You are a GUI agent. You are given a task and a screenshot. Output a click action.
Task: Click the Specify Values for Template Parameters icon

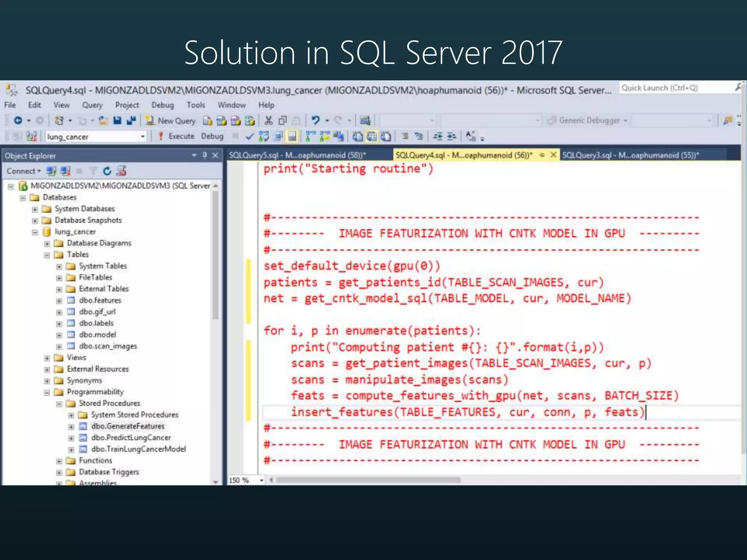pyautogui.click(x=471, y=136)
